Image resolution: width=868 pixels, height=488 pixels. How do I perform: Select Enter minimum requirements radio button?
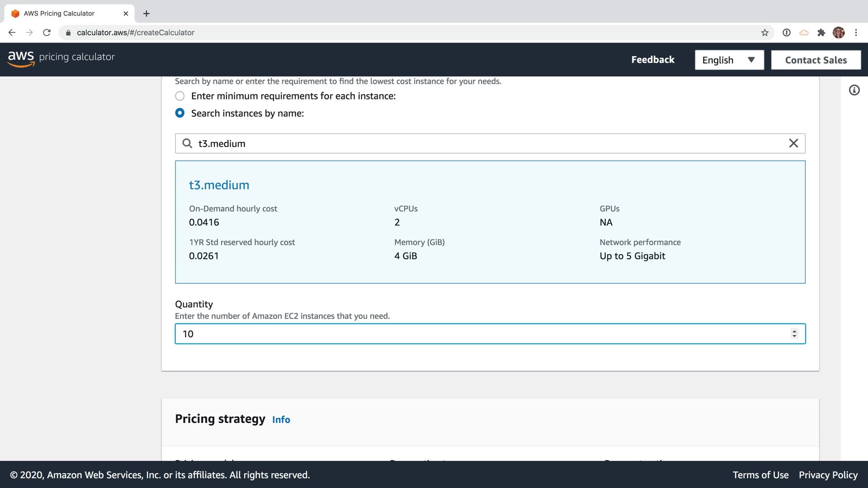tap(180, 96)
